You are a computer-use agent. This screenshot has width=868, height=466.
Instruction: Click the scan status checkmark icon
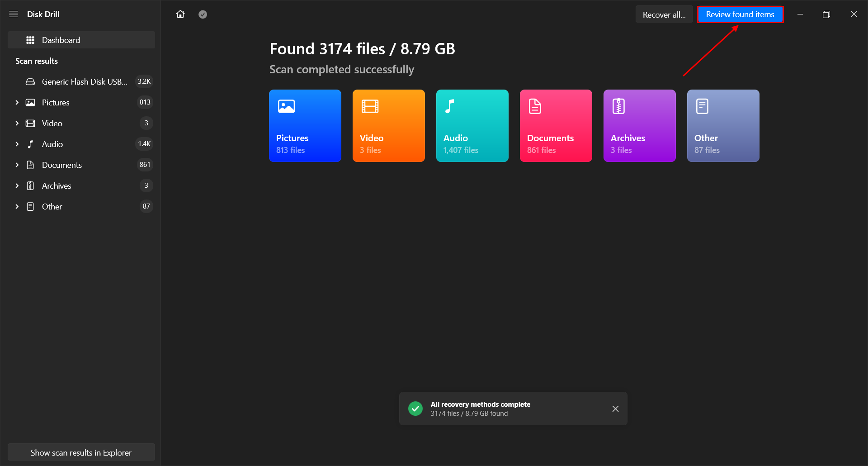click(x=203, y=14)
